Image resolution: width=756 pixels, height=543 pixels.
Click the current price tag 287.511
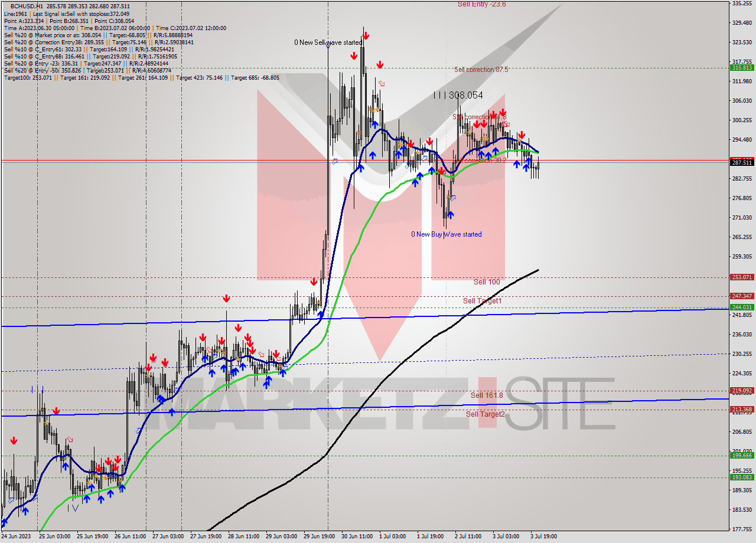[x=742, y=162]
